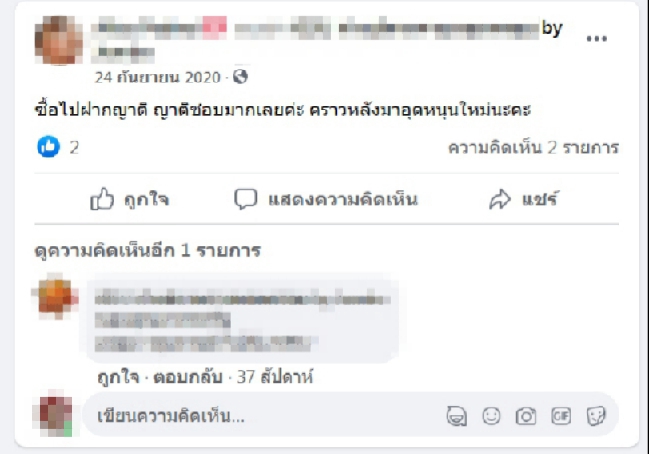This screenshot has height=454, width=649.
Task: Click the thumbs-up ถูกใจ button
Action: tap(130, 199)
